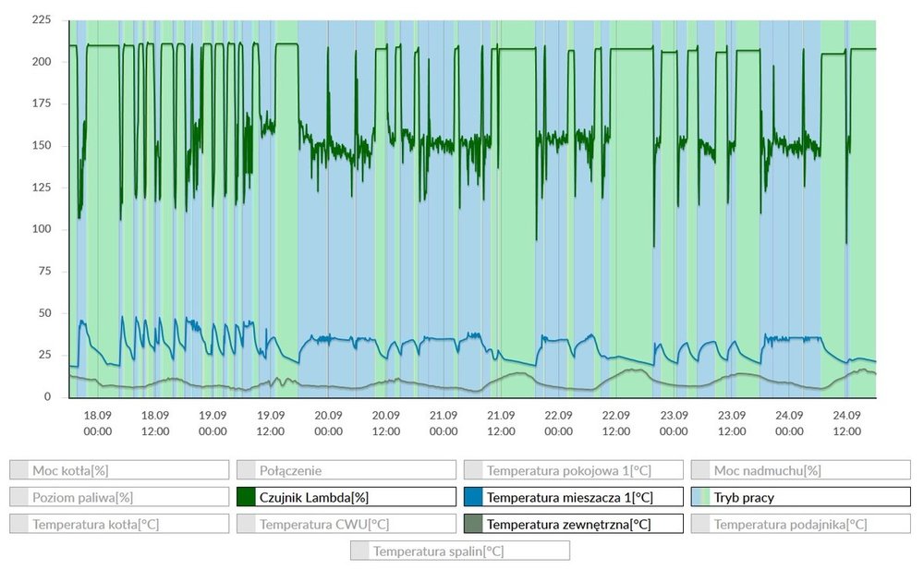Click blue Temperatura mieszacza color swatch
This screenshot has width=924, height=582.
475,497
